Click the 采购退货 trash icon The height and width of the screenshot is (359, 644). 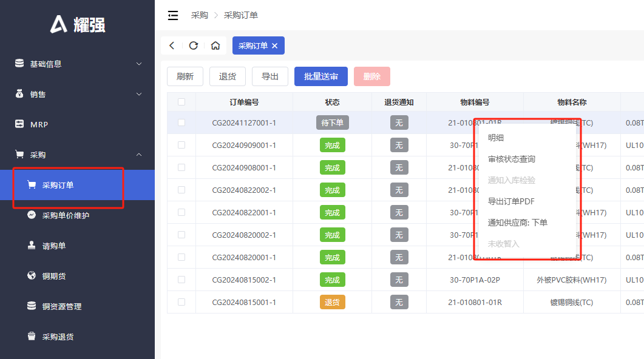[32, 336]
